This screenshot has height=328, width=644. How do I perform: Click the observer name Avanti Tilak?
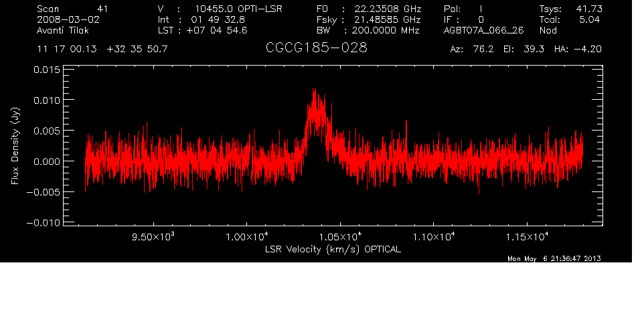click(63, 30)
